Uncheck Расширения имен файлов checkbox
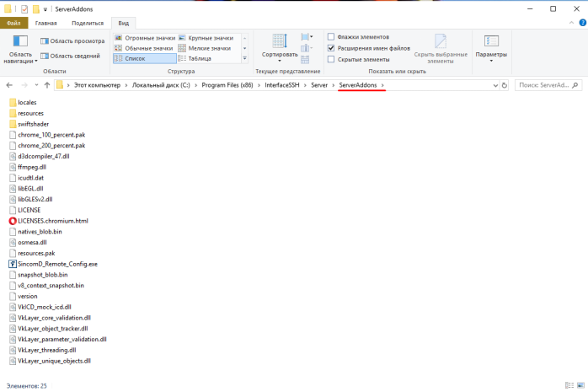Viewport: 588px width, 392px height. [332, 48]
